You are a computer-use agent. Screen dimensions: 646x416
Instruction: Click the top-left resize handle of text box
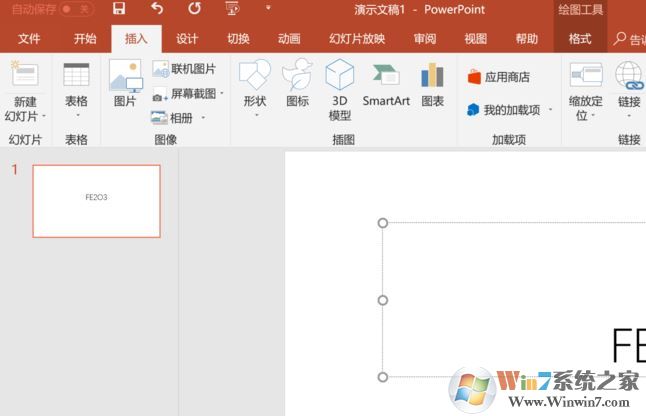coord(383,223)
